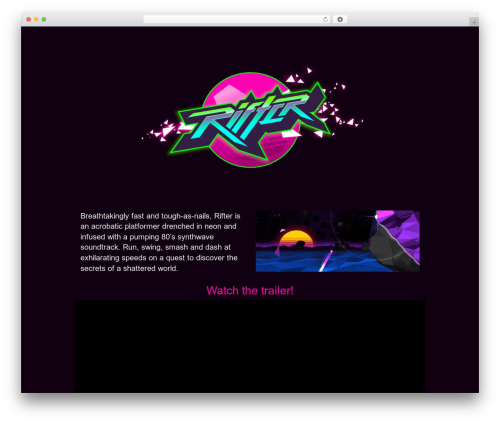Image resolution: width=500 pixels, height=423 pixels.
Task: Open the Rifter gameplay screenshot
Action: [338, 241]
